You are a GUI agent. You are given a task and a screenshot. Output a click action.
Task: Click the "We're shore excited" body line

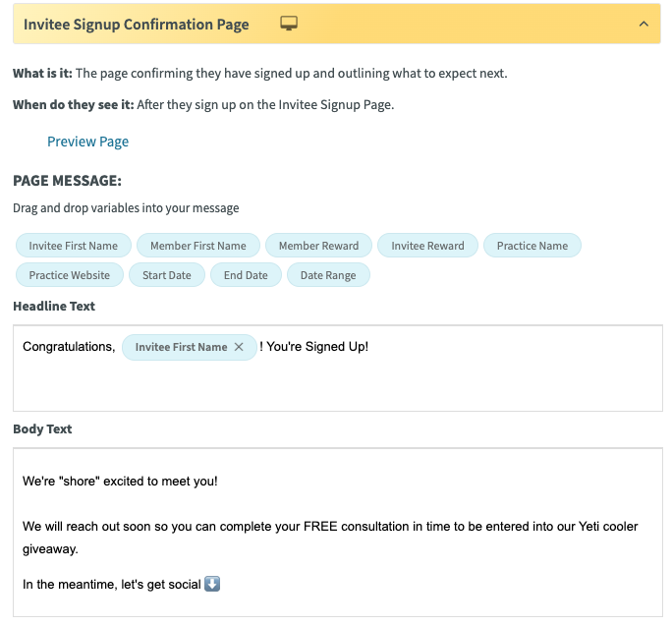click(120, 482)
